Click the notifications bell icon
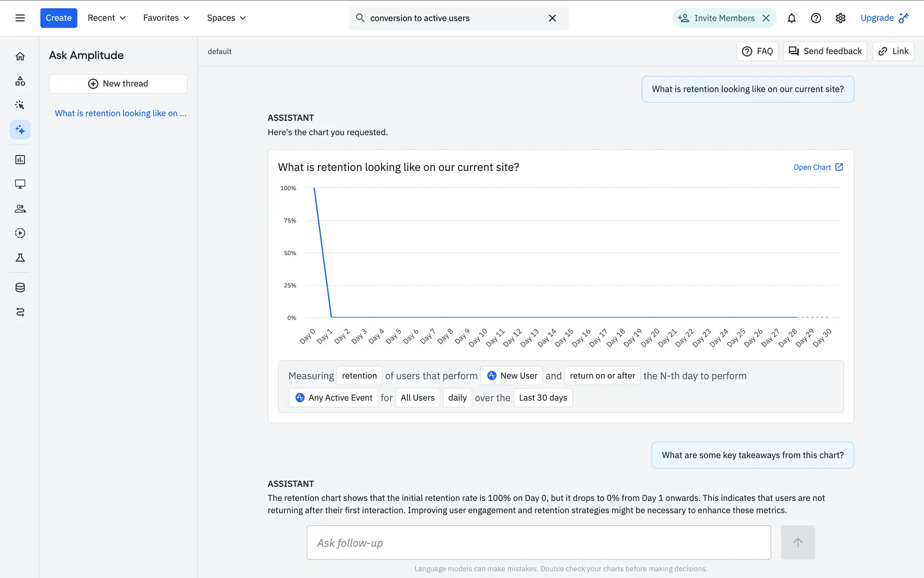Image resolution: width=924 pixels, height=578 pixels. [791, 18]
